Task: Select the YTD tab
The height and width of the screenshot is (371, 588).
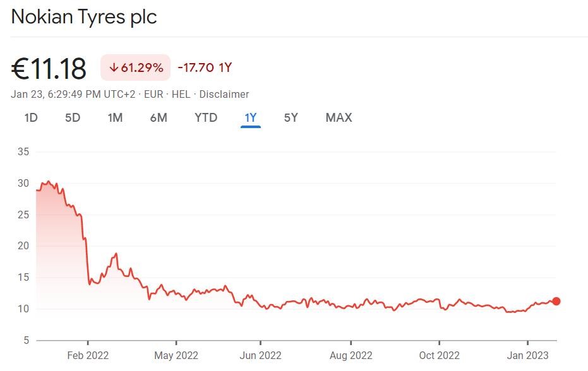Action: tap(206, 117)
